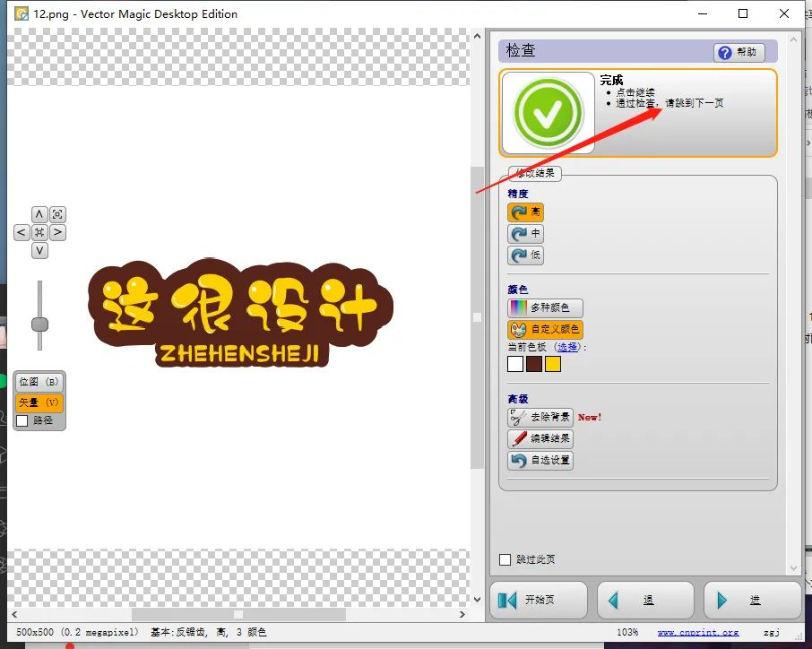The width and height of the screenshot is (812, 649).
Task: Choose the 多种颜色 color option
Action: [x=545, y=307]
